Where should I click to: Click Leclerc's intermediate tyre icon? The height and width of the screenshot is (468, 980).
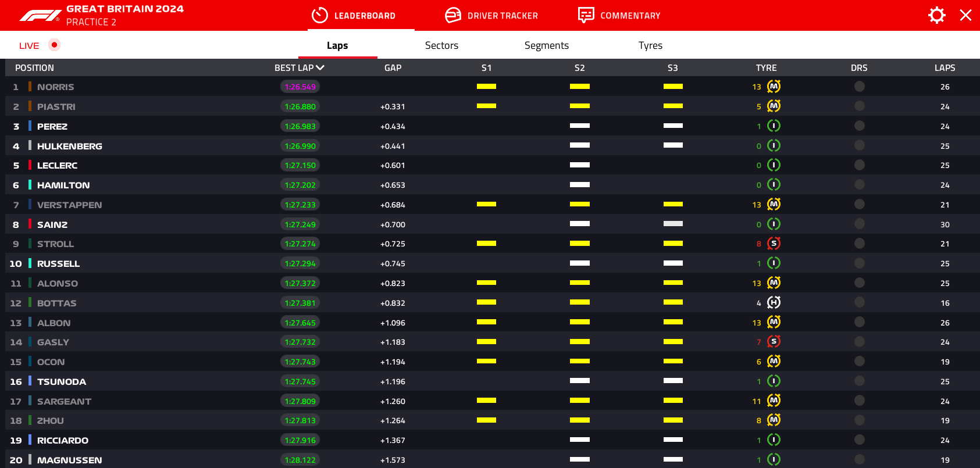[x=774, y=165]
